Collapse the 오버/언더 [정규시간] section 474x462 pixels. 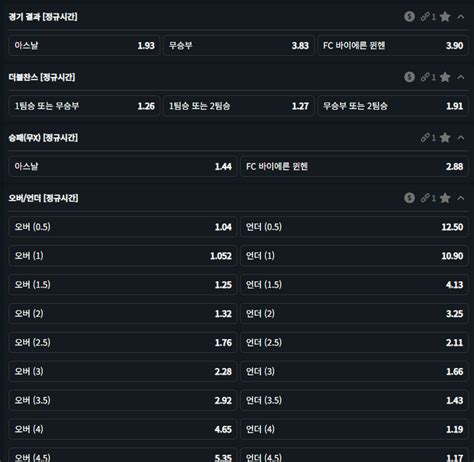tap(461, 198)
